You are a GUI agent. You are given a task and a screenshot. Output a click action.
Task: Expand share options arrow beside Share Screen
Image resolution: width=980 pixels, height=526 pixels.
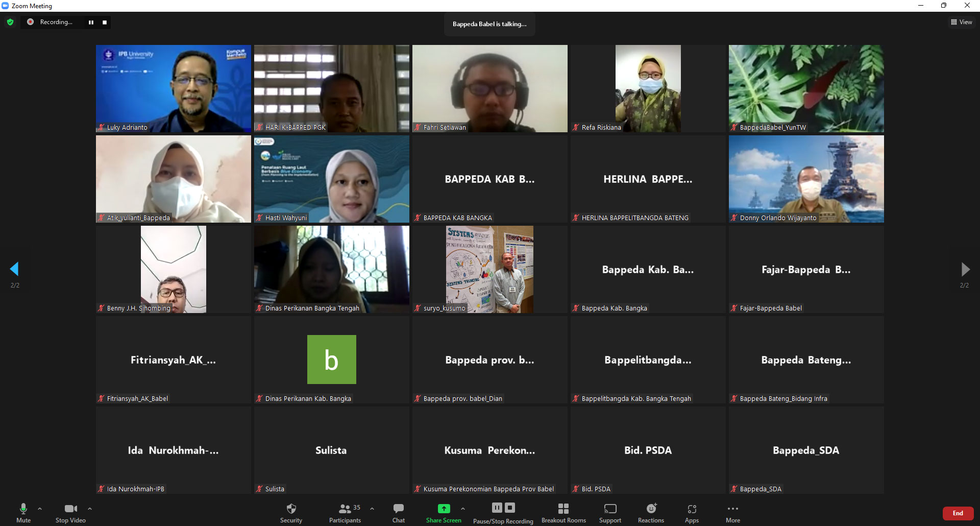point(463,509)
